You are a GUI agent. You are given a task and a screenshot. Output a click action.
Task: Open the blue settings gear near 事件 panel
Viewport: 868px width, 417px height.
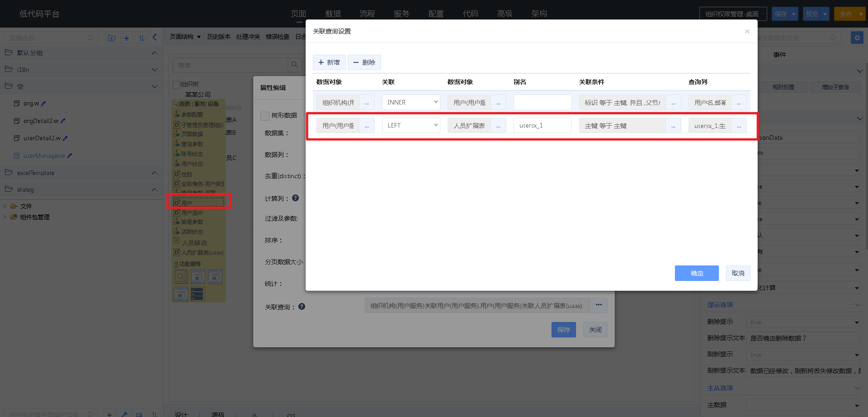[857, 38]
